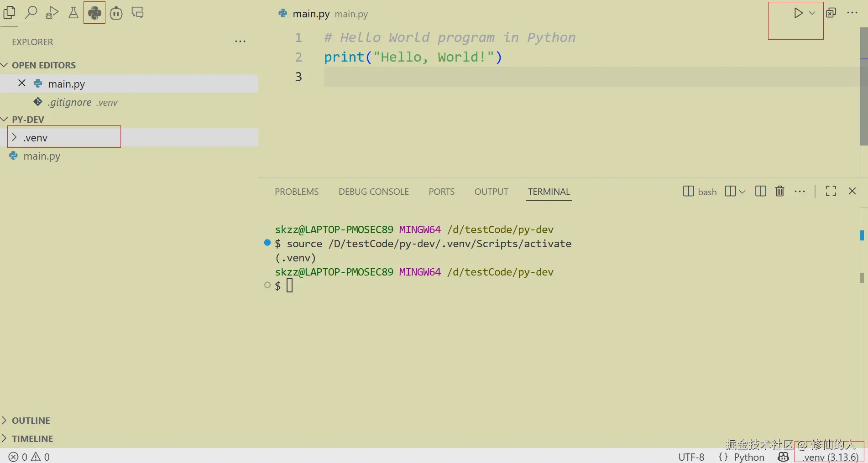Click the "(.venv)" terminal output line

tap(295, 258)
